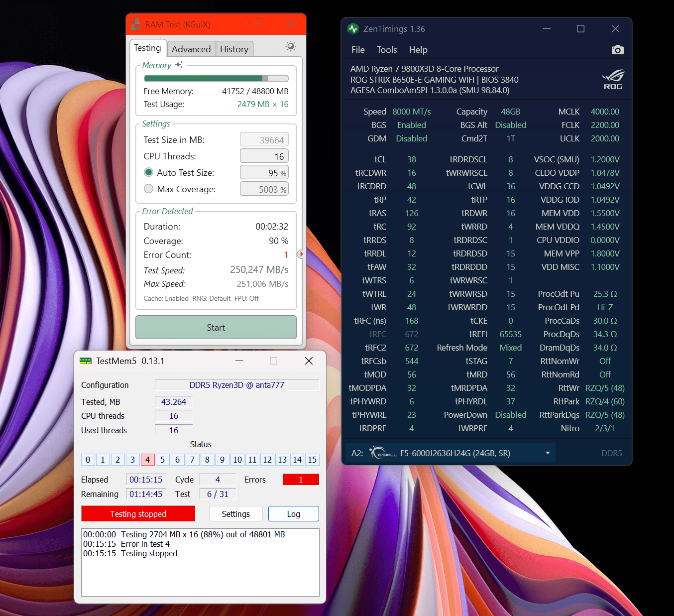Click the Duration value 00:02:32

coord(272,226)
